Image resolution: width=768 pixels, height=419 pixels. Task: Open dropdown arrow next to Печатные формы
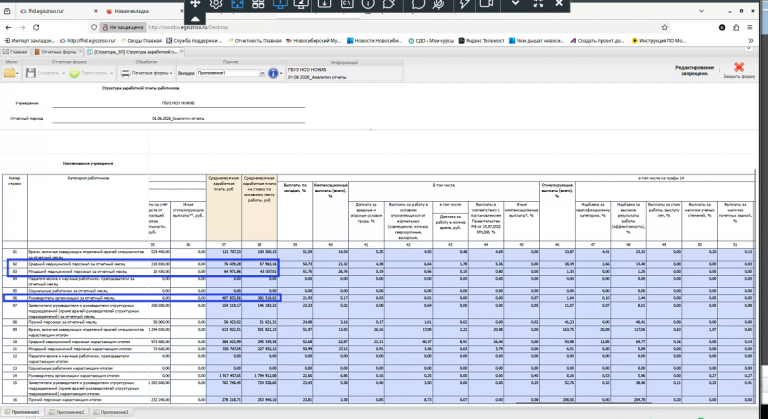point(171,74)
